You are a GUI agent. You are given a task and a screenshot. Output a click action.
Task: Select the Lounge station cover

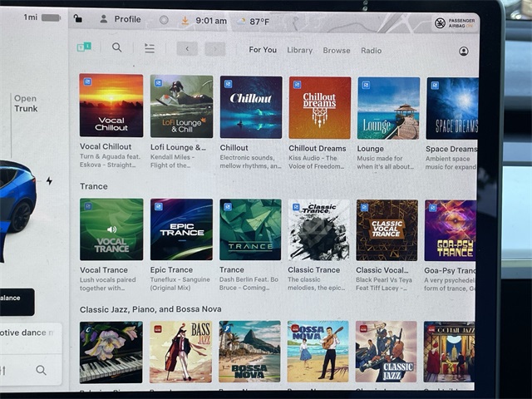[388, 108]
